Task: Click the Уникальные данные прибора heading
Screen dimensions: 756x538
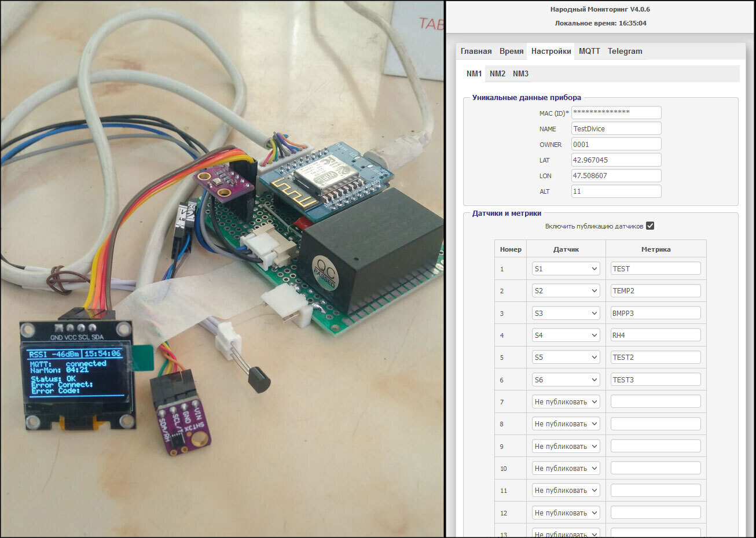Action: pos(526,98)
